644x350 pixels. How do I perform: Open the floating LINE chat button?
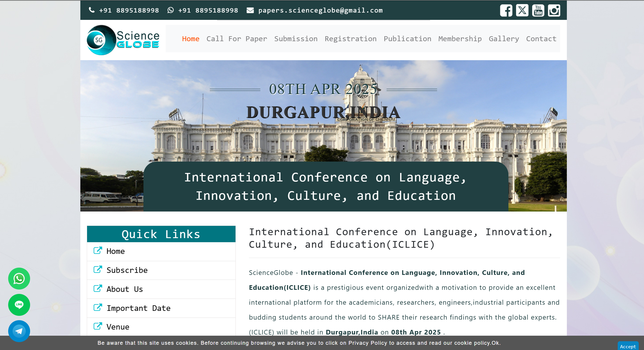click(x=19, y=305)
